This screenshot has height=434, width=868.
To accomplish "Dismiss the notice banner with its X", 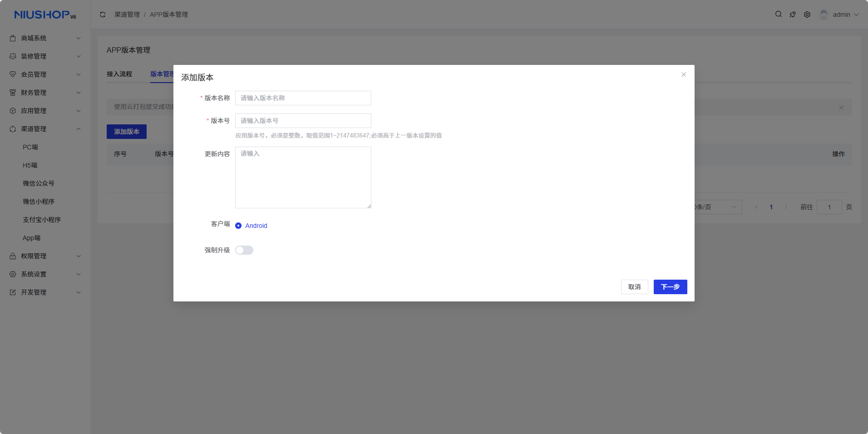I will (841, 108).
